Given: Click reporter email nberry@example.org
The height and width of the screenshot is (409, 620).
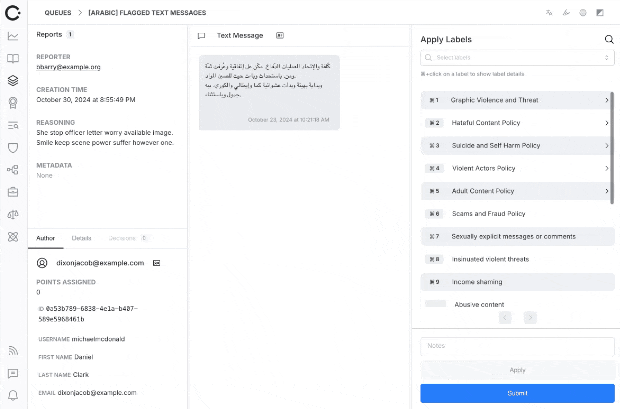Looking at the screenshot, I should (68, 67).
